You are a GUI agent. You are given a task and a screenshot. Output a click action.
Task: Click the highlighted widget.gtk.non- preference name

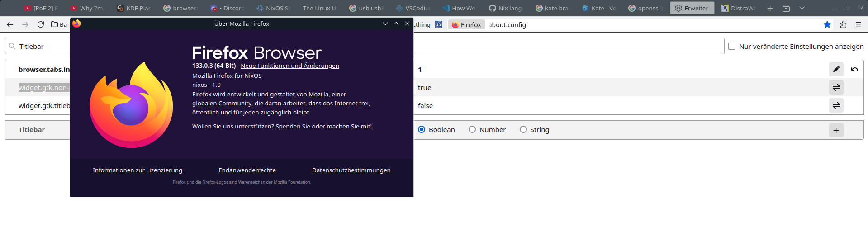tap(44, 87)
